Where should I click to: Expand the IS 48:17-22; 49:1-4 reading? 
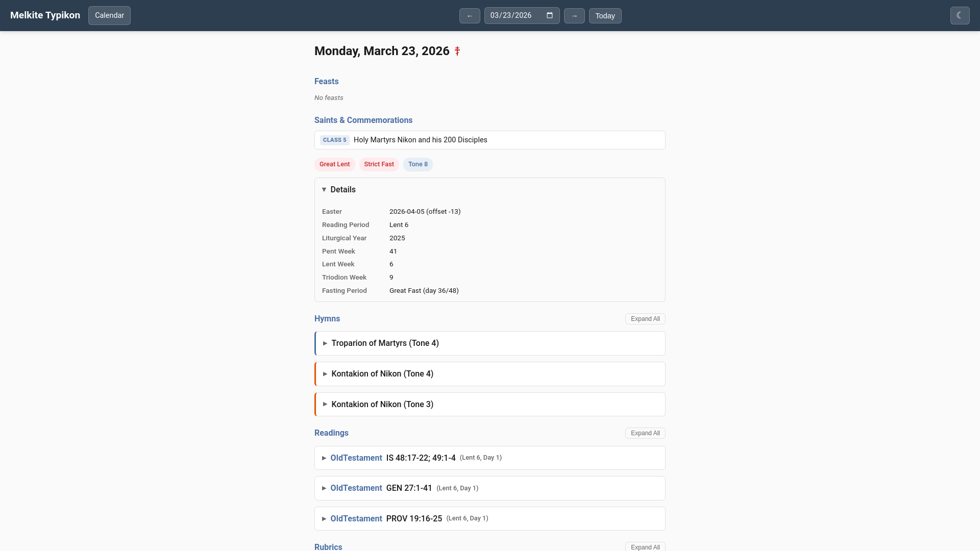490,458
